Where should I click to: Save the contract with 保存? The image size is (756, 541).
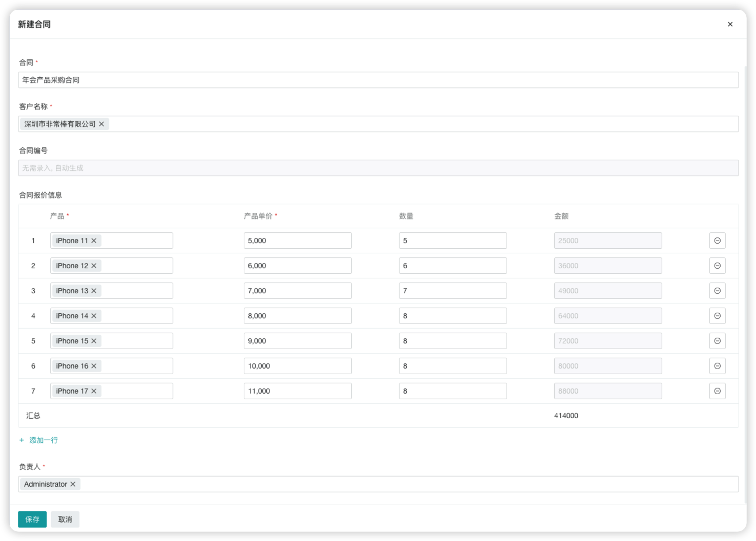click(x=32, y=519)
